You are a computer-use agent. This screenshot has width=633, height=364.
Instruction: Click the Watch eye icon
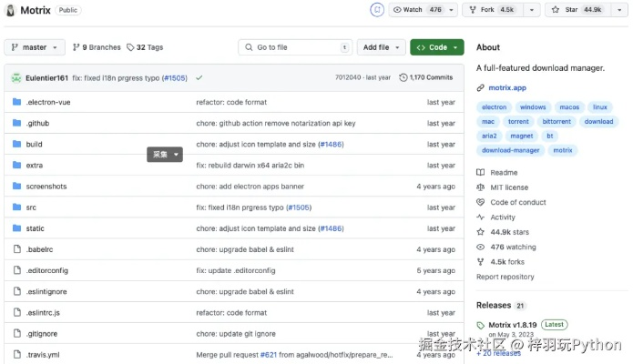coord(397,10)
